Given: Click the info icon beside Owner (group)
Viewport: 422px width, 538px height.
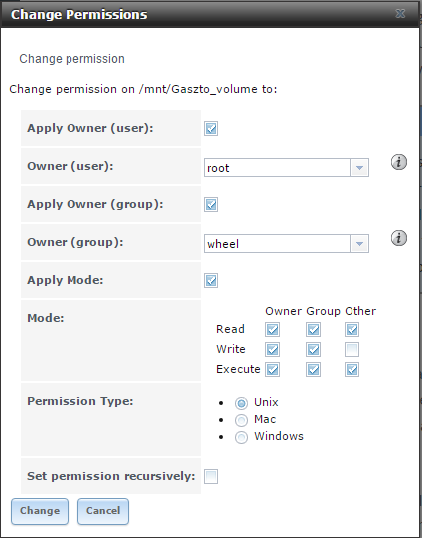Looking at the screenshot, I should [399, 238].
